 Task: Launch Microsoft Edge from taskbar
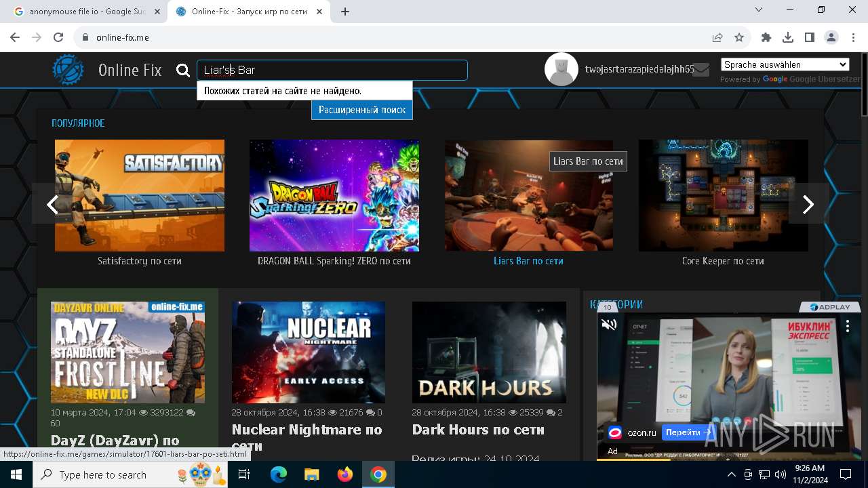click(x=279, y=474)
